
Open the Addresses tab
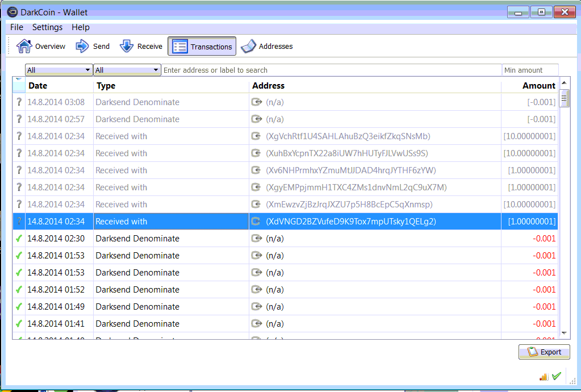(267, 47)
